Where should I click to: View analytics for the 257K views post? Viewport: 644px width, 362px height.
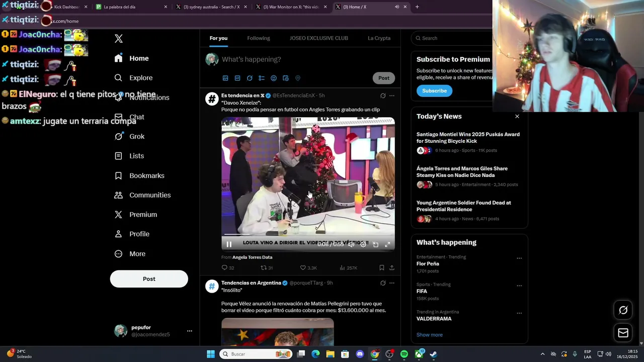pos(348,268)
